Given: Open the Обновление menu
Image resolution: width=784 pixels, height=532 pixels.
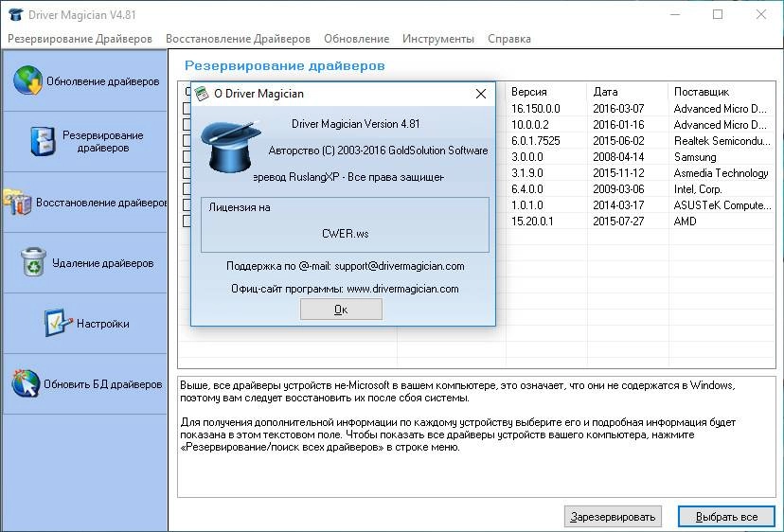Looking at the screenshot, I should [x=357, y=39].
